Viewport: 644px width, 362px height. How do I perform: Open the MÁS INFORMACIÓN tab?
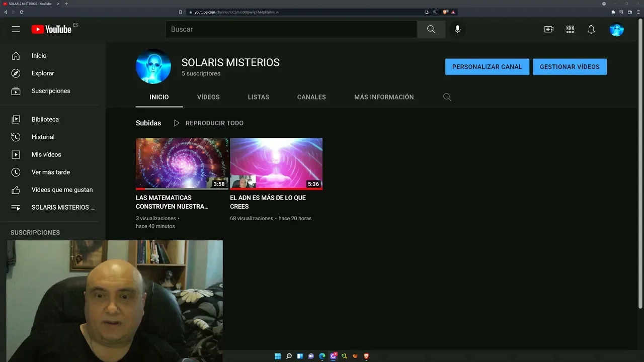click(384, 97)
